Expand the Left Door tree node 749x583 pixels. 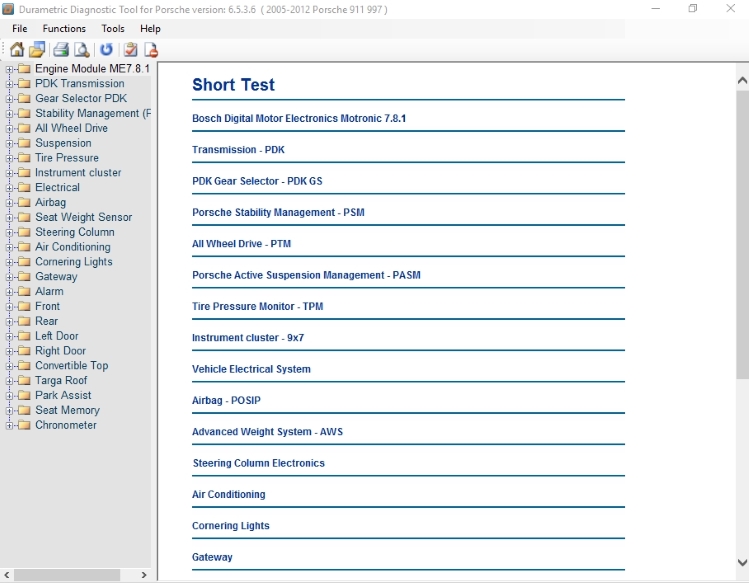[9, 336]
